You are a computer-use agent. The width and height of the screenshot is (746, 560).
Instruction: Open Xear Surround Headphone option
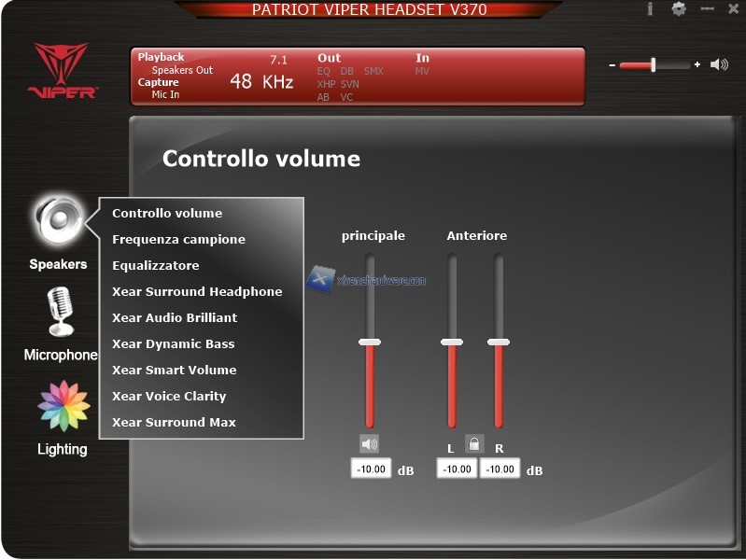point(197,291)
